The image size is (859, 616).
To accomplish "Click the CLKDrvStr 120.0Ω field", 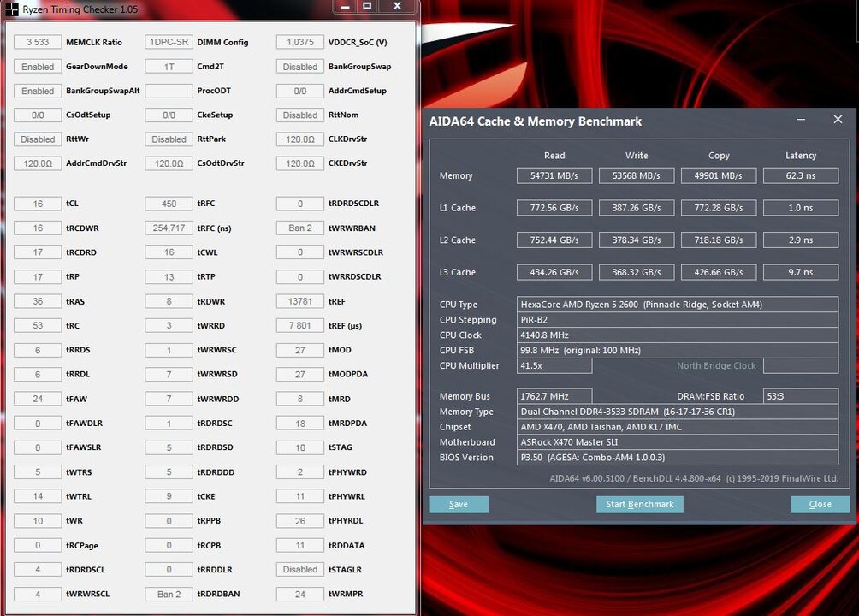I will pos(300,139).
